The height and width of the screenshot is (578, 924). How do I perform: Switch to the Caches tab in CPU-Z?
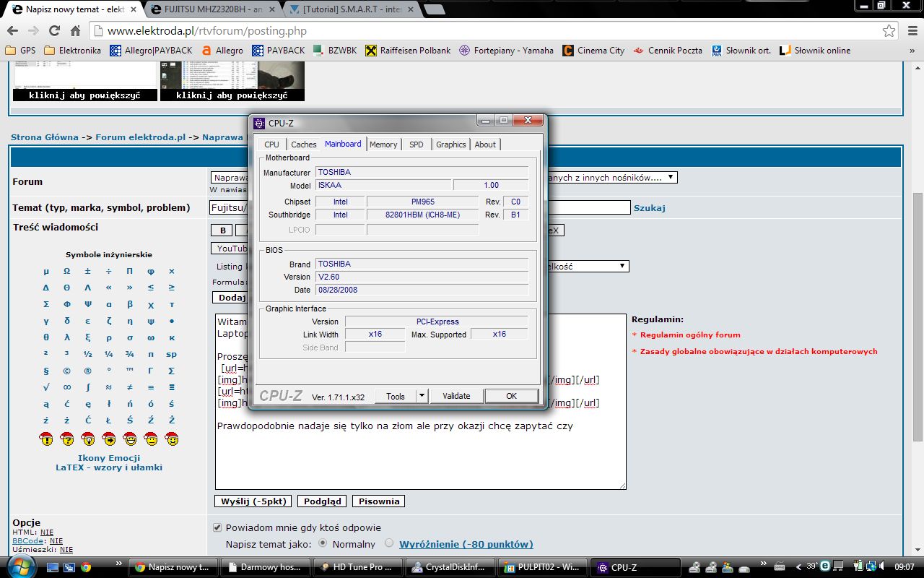coord(304,144)
